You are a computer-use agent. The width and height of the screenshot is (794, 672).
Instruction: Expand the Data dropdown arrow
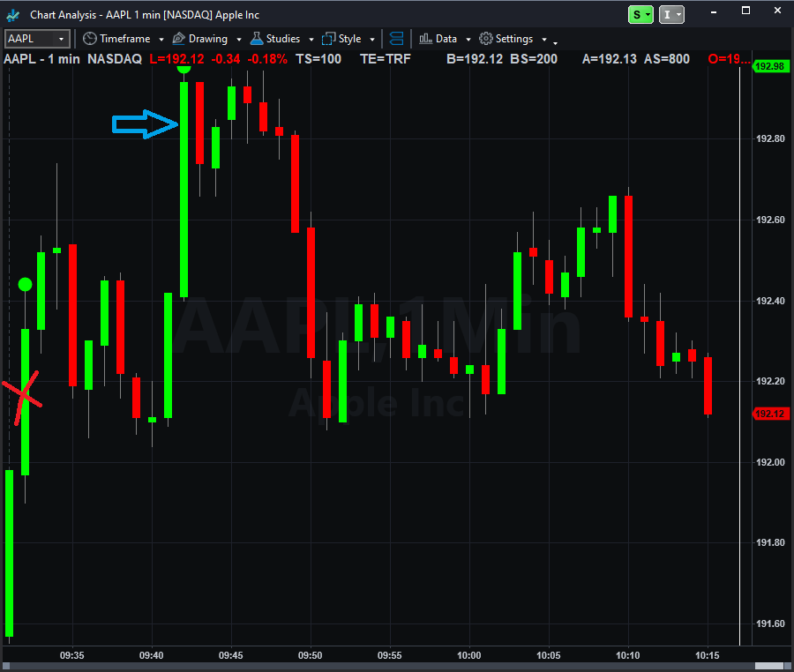click(x=468, y=40)
